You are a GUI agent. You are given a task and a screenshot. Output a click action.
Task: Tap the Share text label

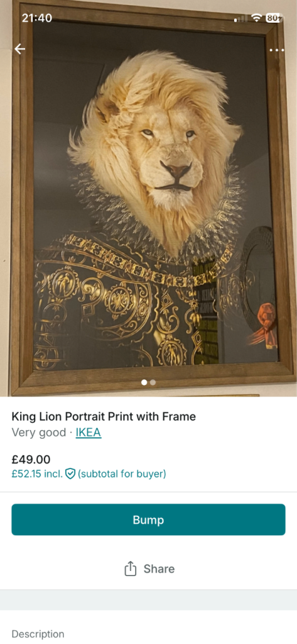(159, 569)
